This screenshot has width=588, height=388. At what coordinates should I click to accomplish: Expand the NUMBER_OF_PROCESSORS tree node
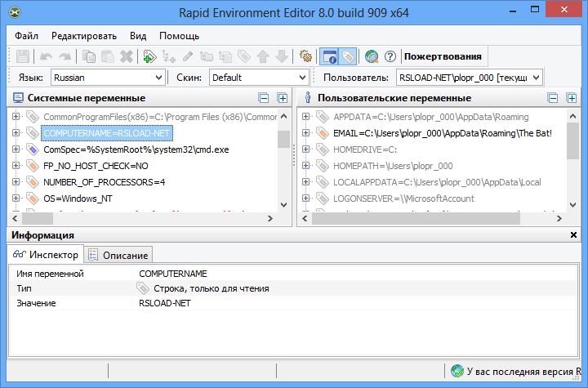[16, 182]
